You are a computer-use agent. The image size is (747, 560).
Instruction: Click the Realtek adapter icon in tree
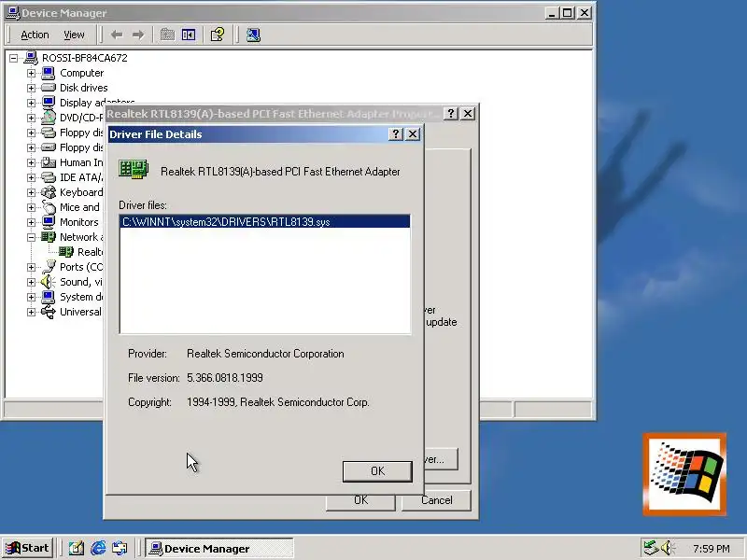point(65,251)
